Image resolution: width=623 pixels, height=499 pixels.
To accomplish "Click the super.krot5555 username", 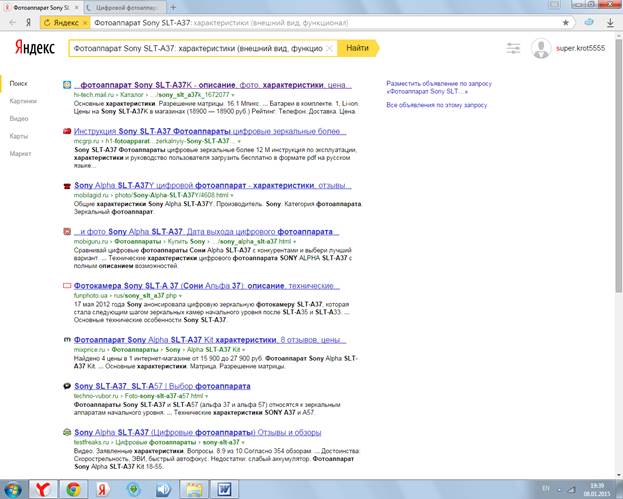I will tap(580, 48).
